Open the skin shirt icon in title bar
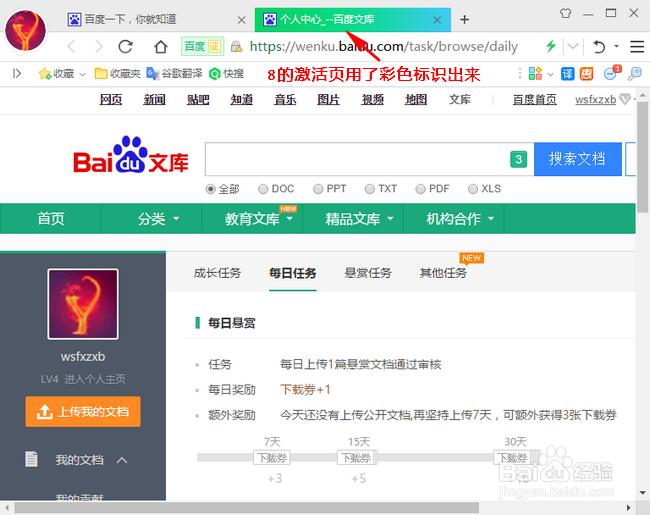The height and width of the screenshot is (515, 650). point(565,13)
